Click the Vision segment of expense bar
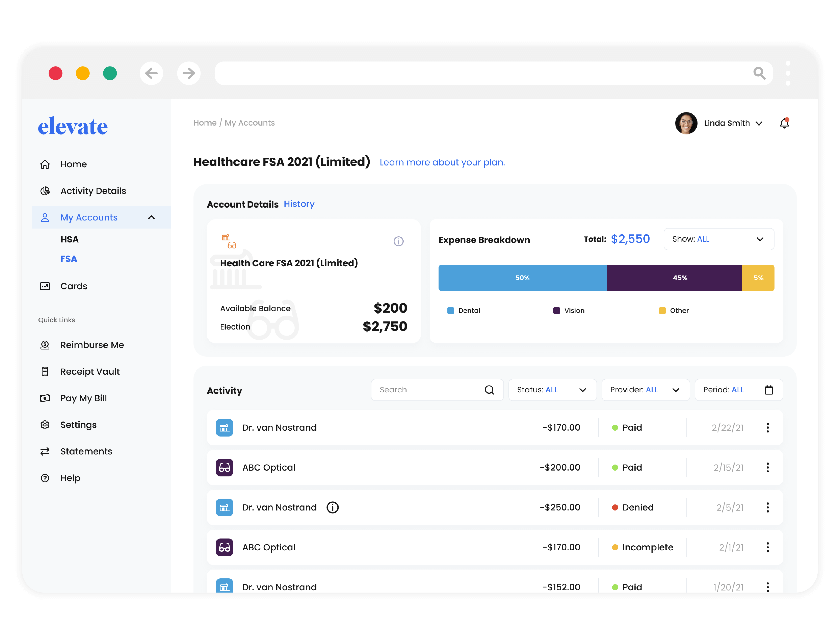 click(674, 278)
